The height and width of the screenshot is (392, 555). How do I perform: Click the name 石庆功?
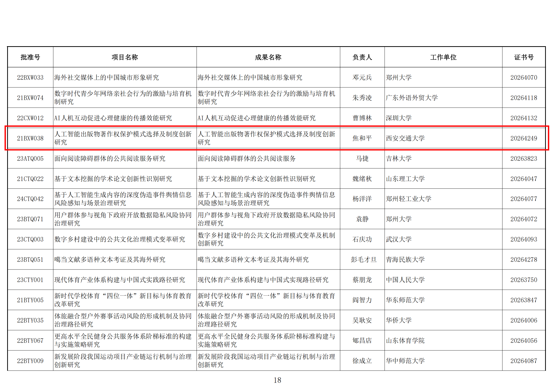(362, 239)
